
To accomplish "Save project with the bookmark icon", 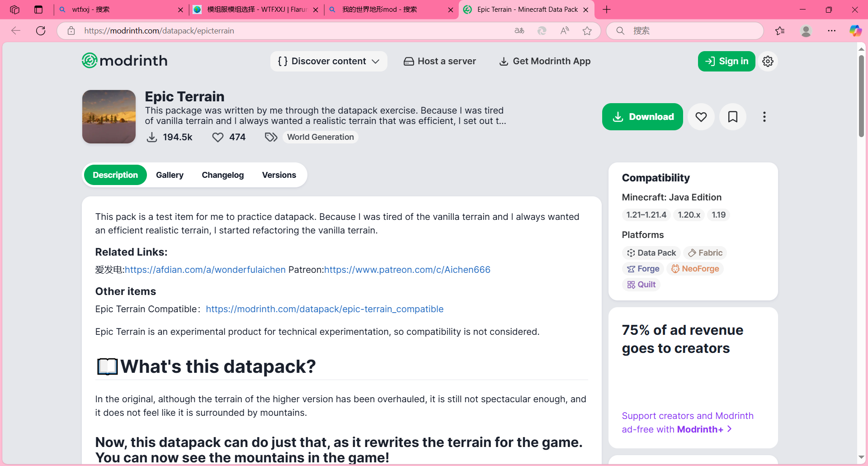I will 733,117.
